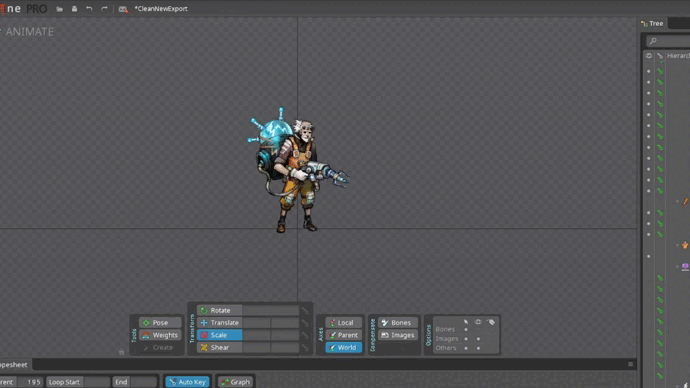Open the Graph view
This screenshot has width=690, height=388.
click(235, 382)
